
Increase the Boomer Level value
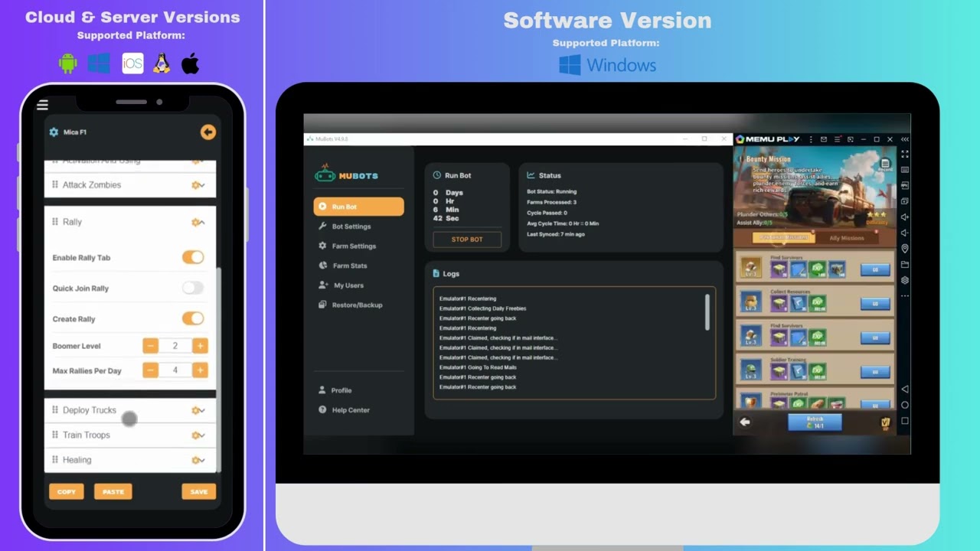click(x=200, y=346)
